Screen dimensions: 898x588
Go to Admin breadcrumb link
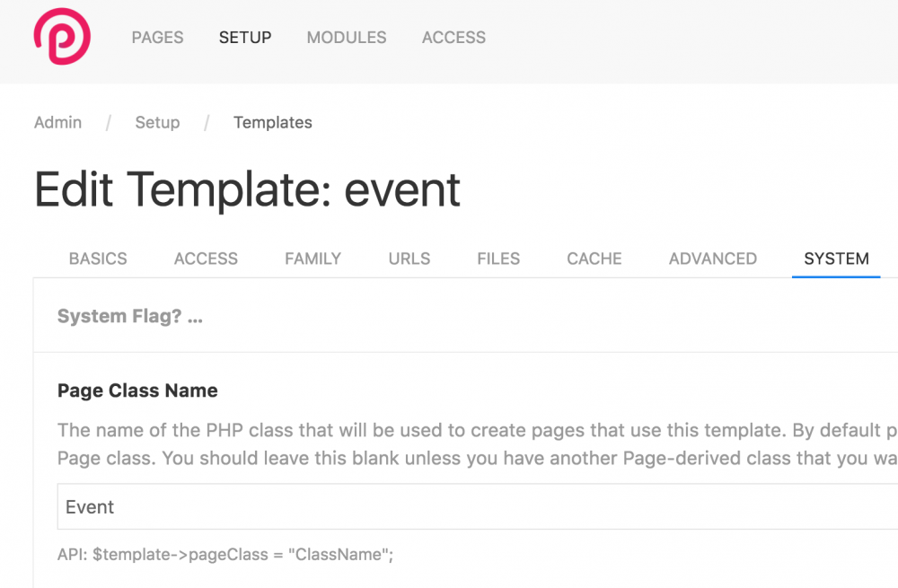click(x=57, y=123)
